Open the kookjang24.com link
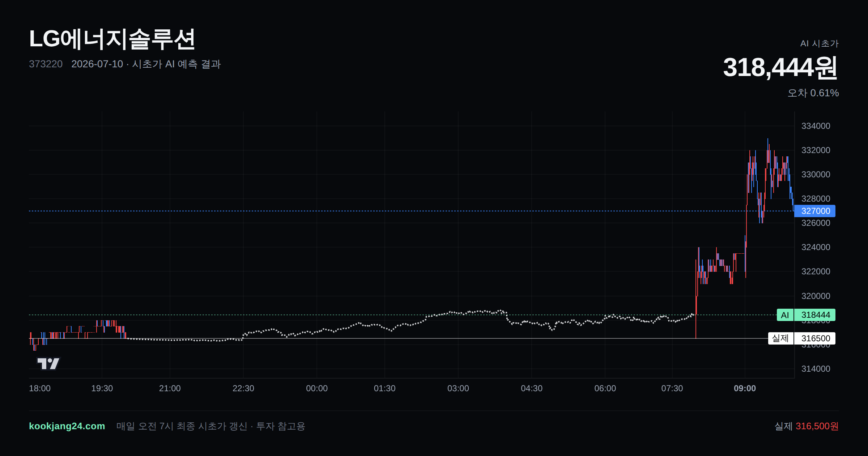The image size is (868, 456). pos(67,426)
